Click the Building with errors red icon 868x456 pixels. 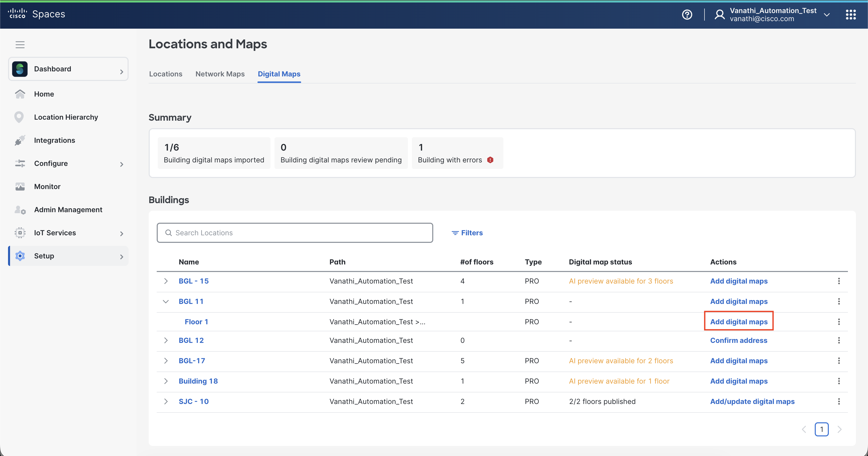490,160
